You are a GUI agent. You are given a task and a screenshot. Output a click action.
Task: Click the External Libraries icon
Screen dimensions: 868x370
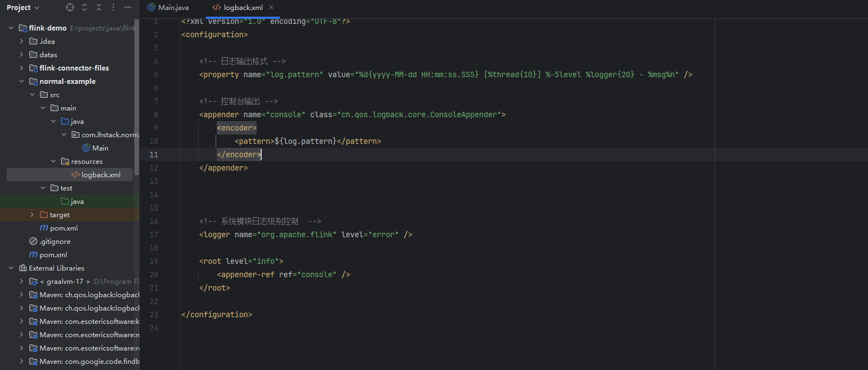pyautogui.click(x=23, y=268)
